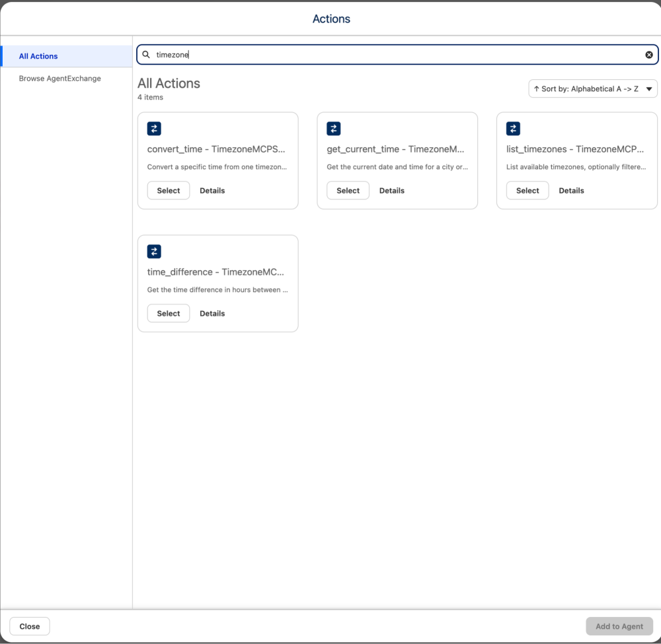The image size is (661, 644).
Task: View Details for convert_time
Action: pyautogui.click(x=212, y=190)
